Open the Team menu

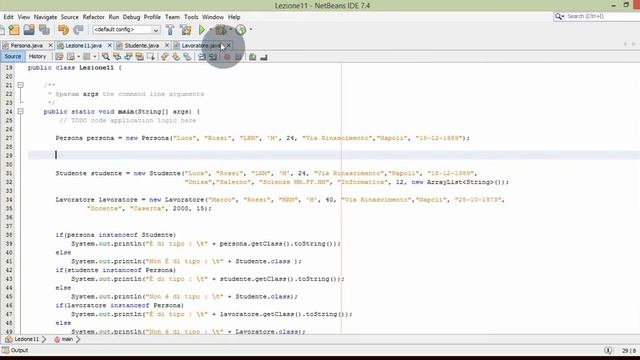[x=172, y=17]
